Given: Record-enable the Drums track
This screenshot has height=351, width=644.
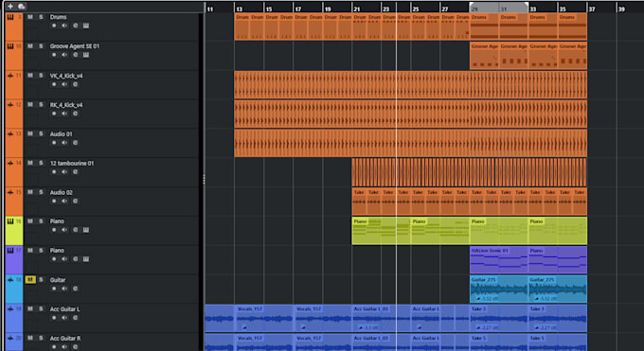Looking at the screenshot, I should click(54, 26).
